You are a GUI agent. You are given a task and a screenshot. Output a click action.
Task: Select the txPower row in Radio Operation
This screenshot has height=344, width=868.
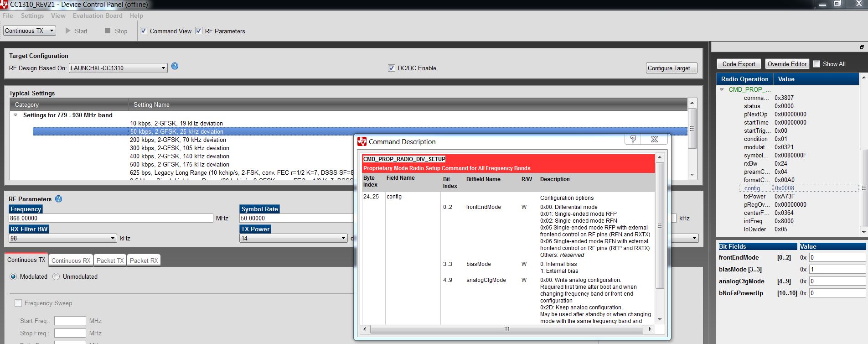pyautogui.click(x=789, y=196)
